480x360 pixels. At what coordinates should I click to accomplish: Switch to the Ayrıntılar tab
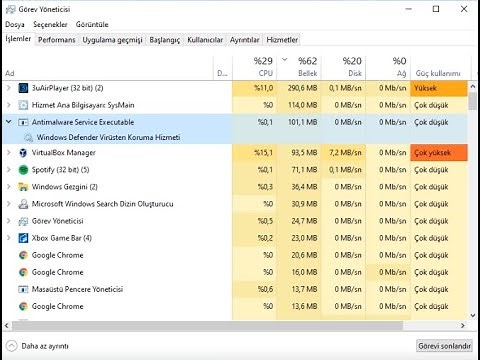(x=245, y=40)
